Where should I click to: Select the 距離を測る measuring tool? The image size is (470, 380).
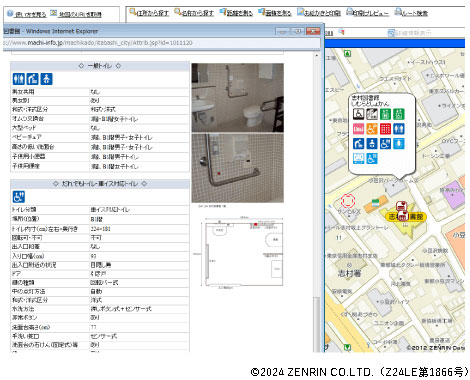click(236, 13)
